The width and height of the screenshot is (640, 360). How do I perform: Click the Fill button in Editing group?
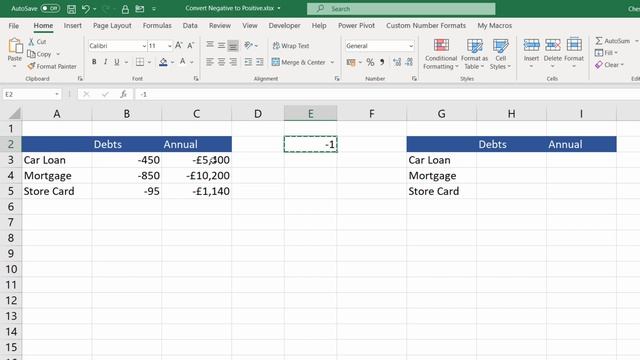point(605,53)
